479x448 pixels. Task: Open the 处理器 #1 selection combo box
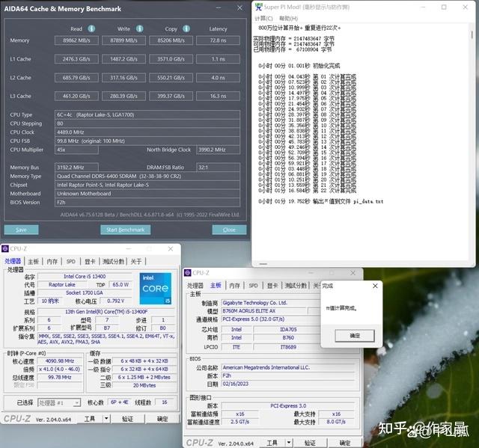point(59,403)
